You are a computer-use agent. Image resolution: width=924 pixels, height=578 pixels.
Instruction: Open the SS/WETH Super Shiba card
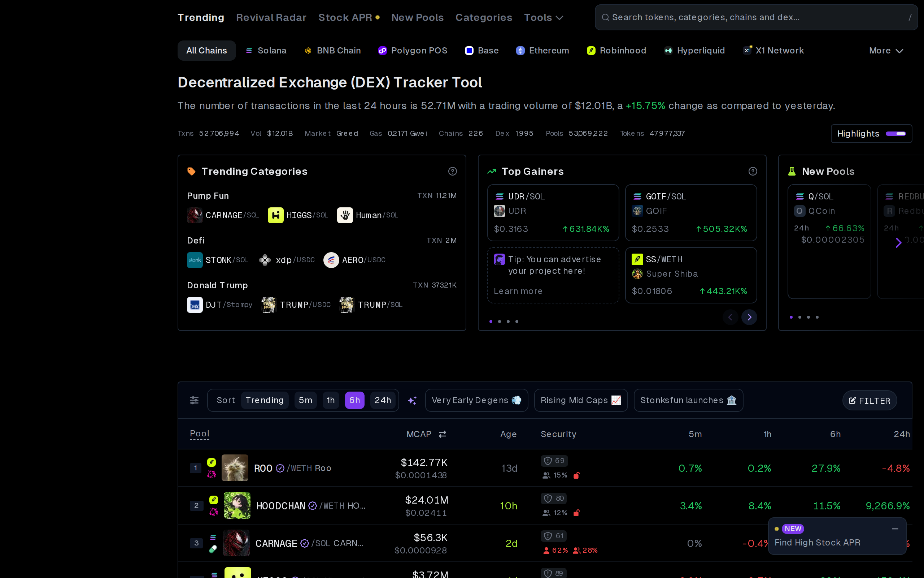click(691, 275)
